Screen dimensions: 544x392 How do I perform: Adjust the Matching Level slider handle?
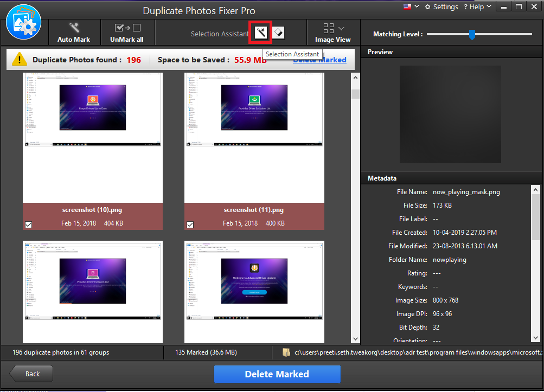472,34
